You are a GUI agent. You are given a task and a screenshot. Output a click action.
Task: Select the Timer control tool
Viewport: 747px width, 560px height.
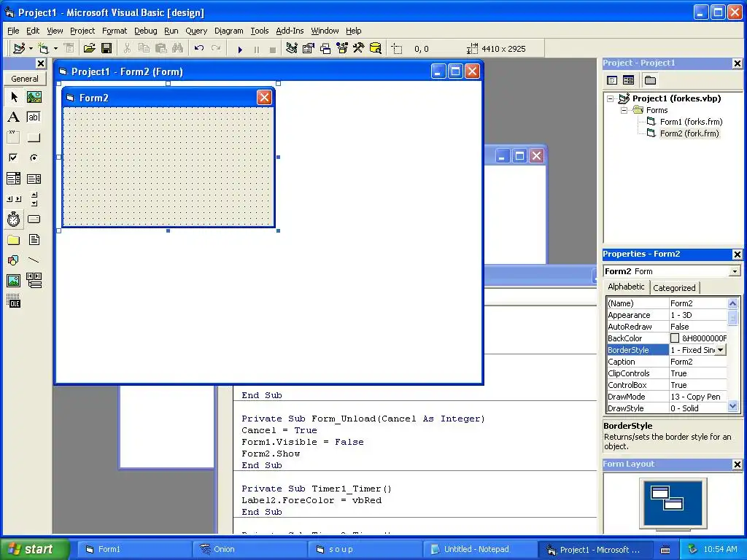[14, 219]
